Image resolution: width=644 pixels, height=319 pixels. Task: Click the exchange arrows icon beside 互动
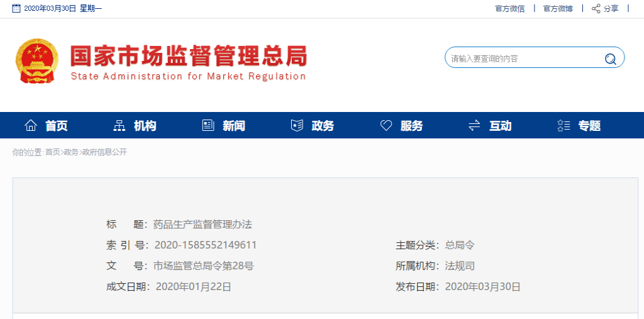[474, 125]
